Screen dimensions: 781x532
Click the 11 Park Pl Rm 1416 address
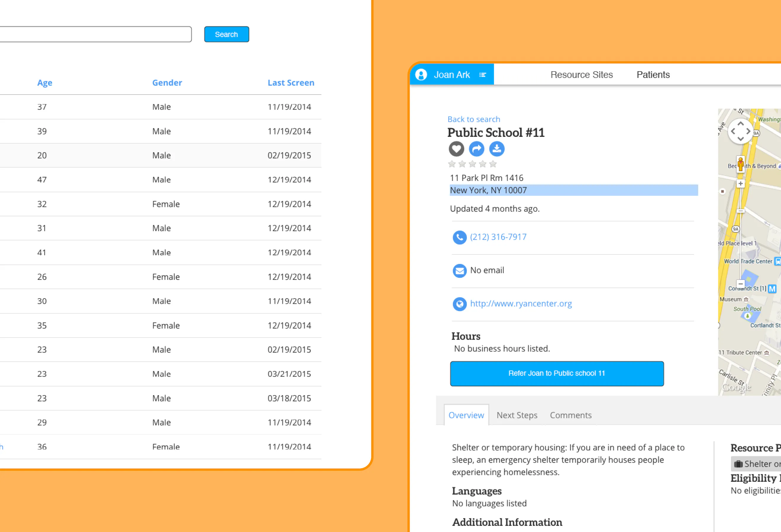(x=486, y=178)
